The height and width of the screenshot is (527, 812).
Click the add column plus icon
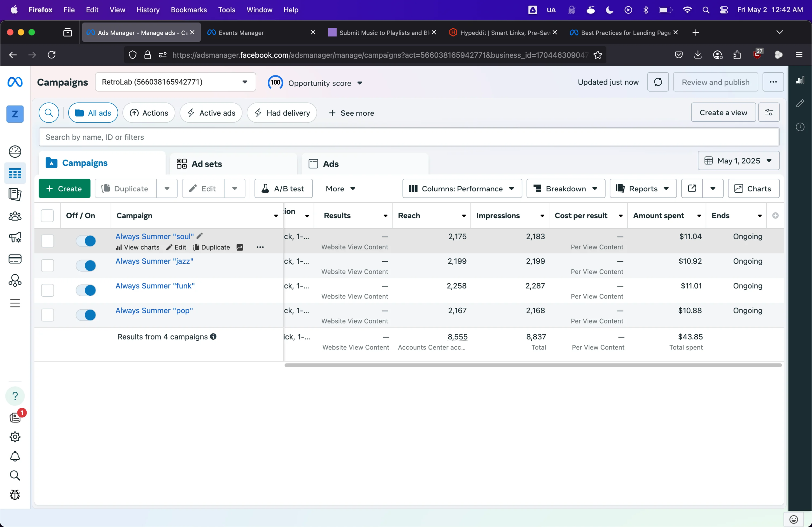[x=775, y=215]
